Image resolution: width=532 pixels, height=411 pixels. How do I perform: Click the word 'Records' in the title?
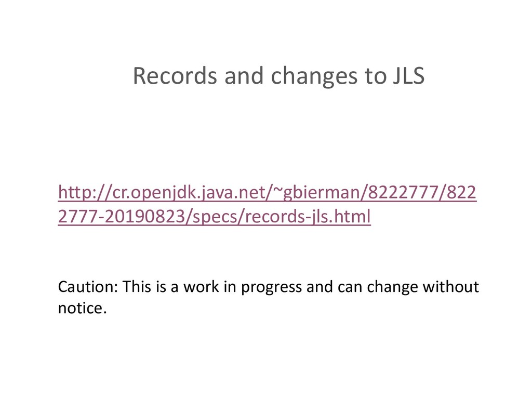pos(175,75)
